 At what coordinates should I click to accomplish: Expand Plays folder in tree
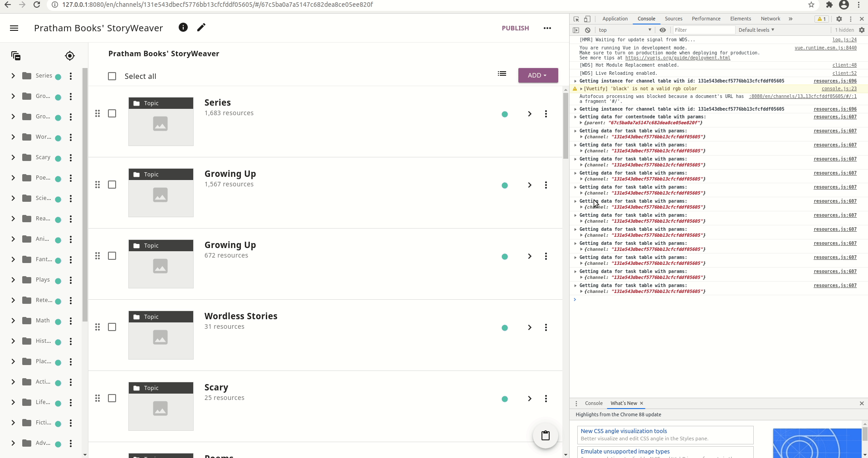pyautogui.click(x=13, y=280)
